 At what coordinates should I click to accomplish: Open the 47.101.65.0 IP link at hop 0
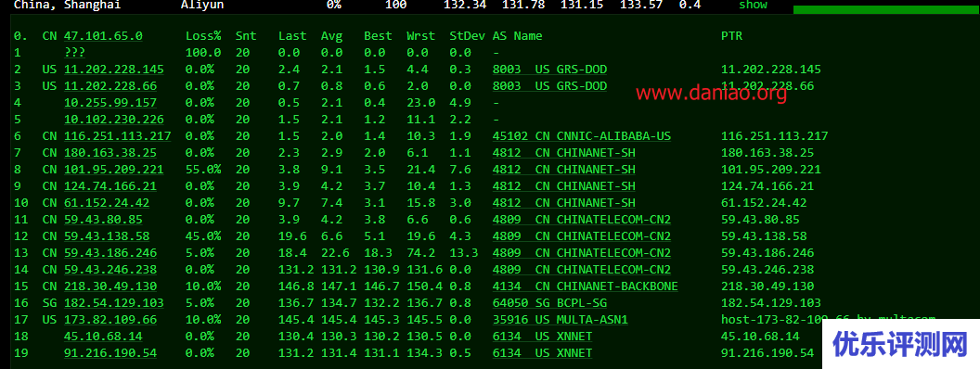tap(103, 36)
